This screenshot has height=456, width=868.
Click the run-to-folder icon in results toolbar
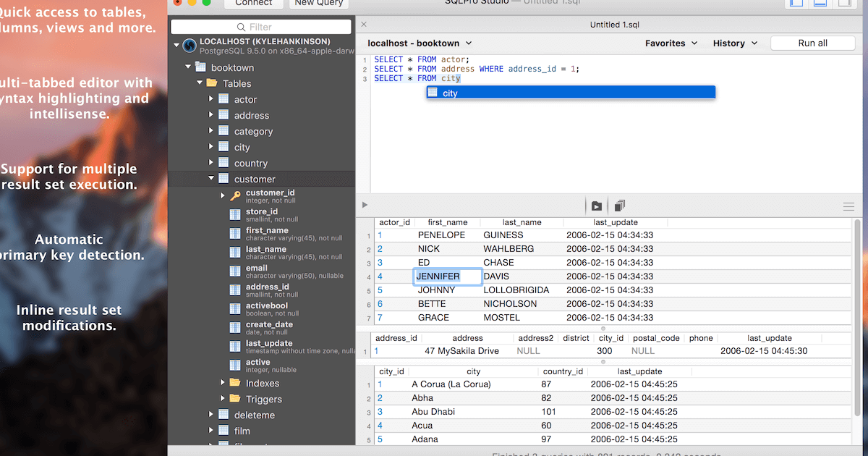[597, 206]
